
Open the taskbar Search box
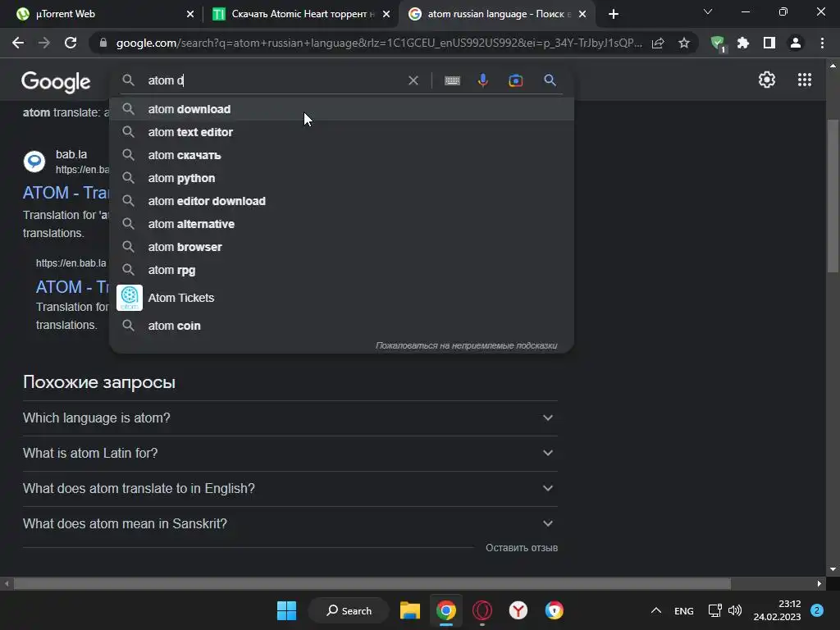coord(349,610)
